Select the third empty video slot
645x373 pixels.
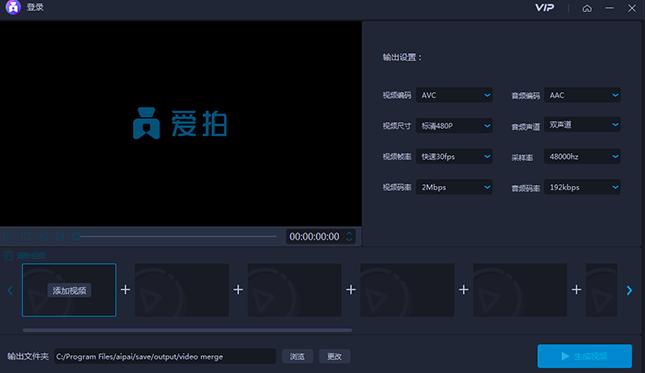tap(295, 290)
